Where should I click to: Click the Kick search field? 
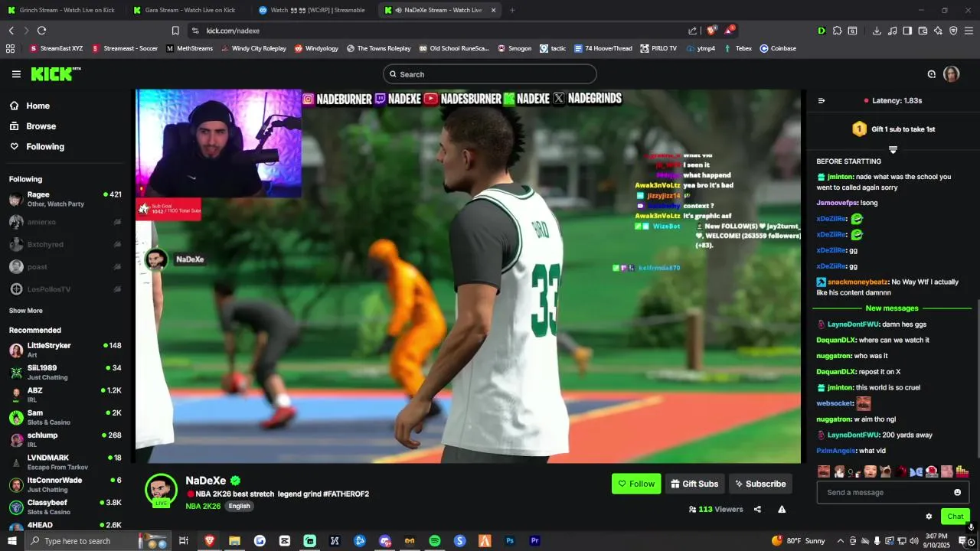click(490, 74)
